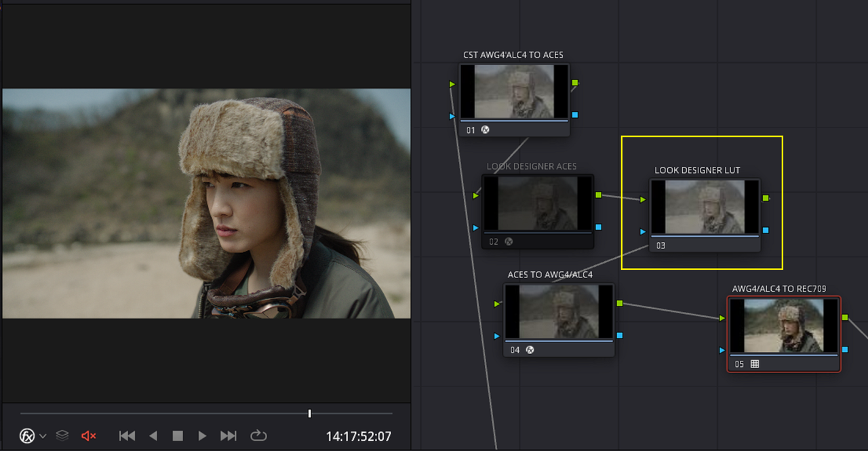868x451 pixels.
Task: Toggle loop playback
Action: [x=258, y=435]
